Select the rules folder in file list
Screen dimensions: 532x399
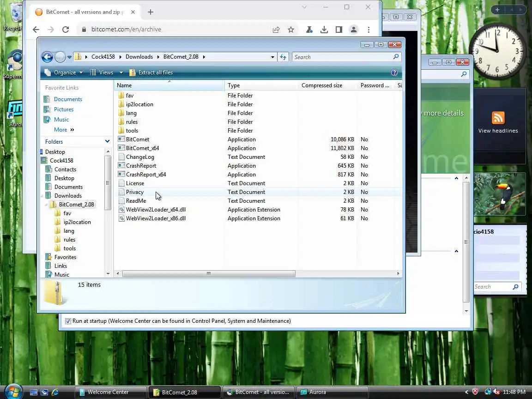point(132,122)
